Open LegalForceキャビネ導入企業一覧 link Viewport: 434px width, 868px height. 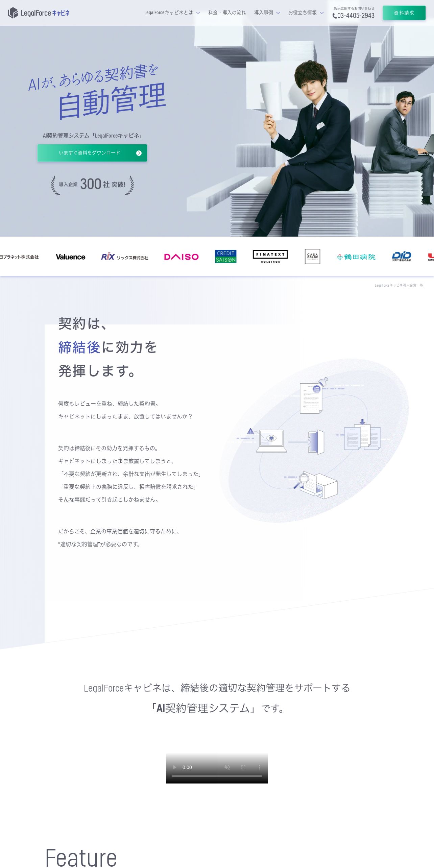[399, 285]
